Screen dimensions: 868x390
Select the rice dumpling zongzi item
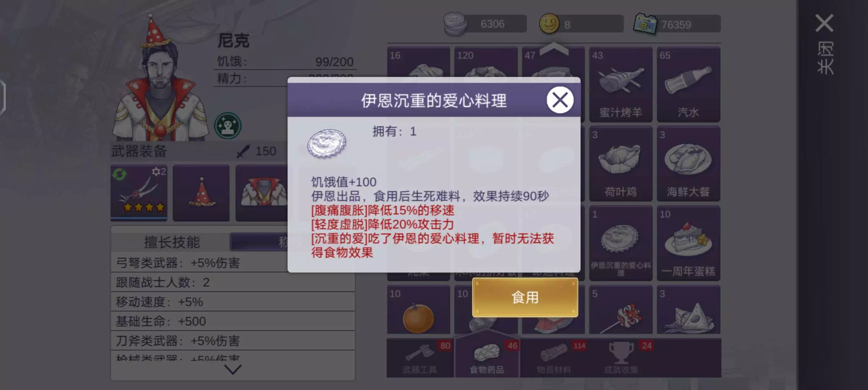[688, 309]
